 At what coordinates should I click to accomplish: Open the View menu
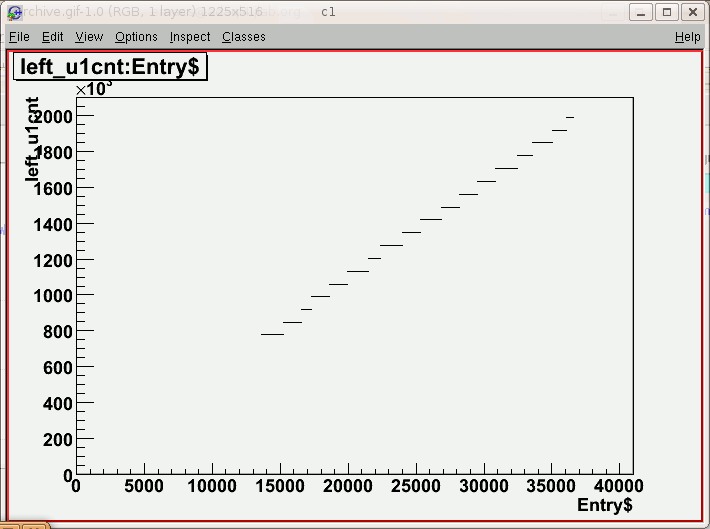point(89,37)
